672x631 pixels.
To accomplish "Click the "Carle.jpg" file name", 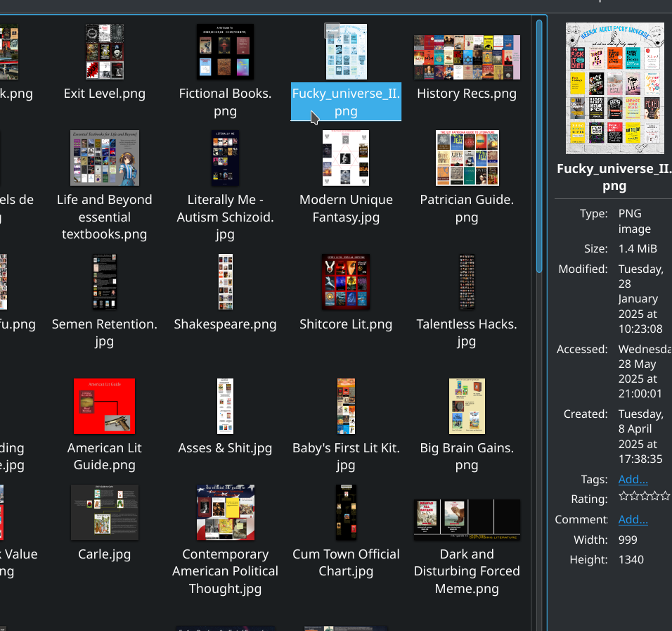I will click(x=105, y=554).
